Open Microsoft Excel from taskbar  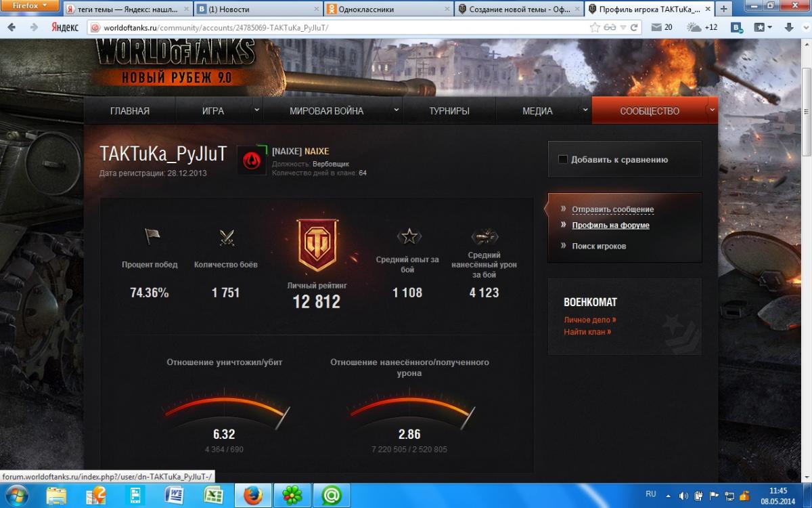tap(215, 495)
